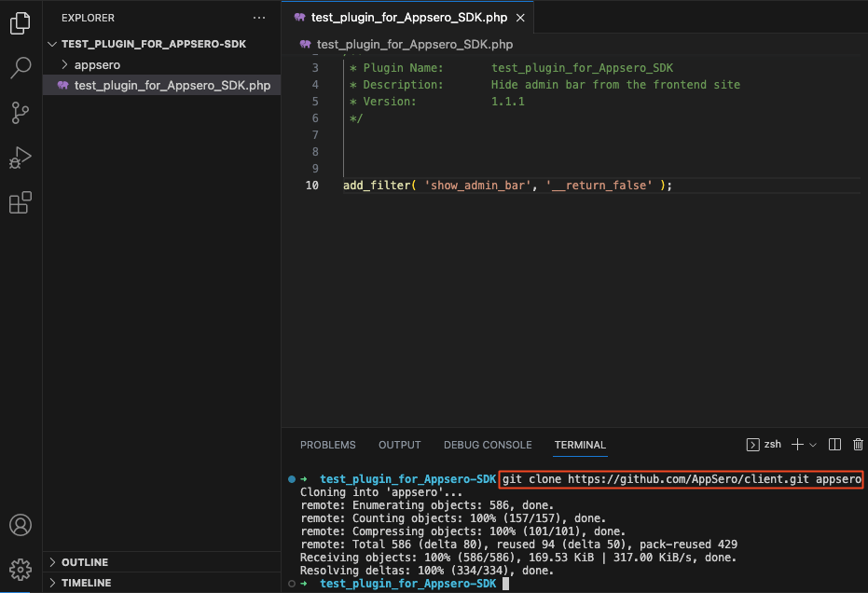Switch to the Terminal tab
The width and height of the screenshot is (868, 593).
tap(580, 445)
